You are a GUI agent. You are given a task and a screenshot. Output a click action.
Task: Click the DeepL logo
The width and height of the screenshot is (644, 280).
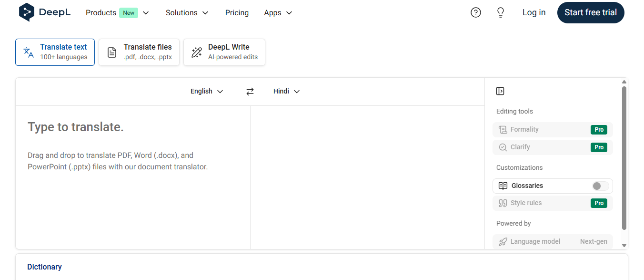(45, 12)
